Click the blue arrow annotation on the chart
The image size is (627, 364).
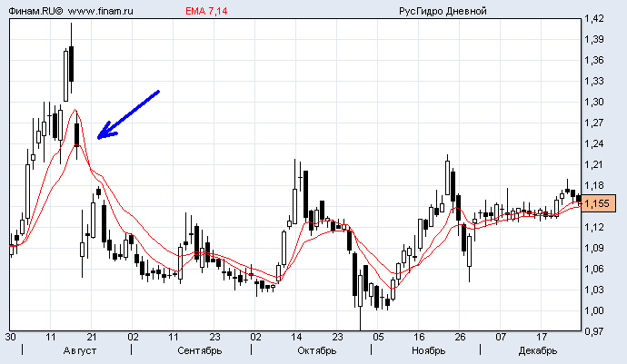pyautogui.click(x=127, y=114)
